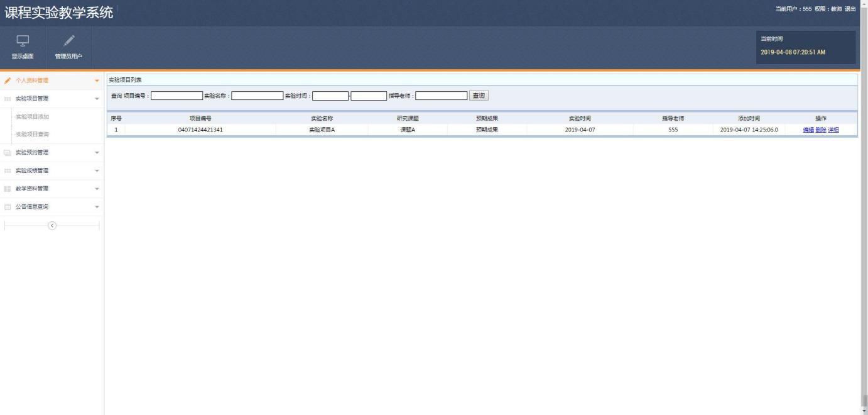Click the 显示桌面 monitor icon
The width and height of the screenshot is (868, 415).
point(23,41)
